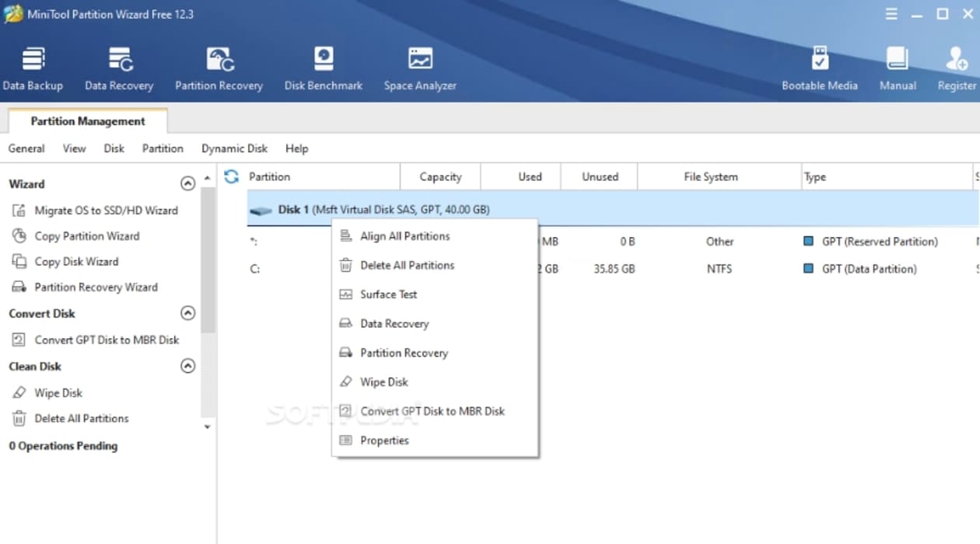Screen dimensions: 980x544
Task: Click the GPT (Data Partition) color square
Action: [x=809, y=269]
